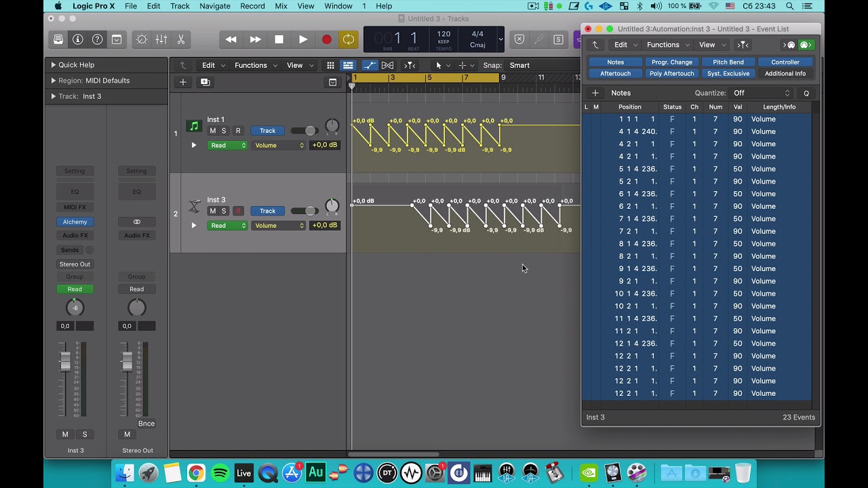The width and height of the screenshot is (868, 488).
Task: Solo the Inst 3 track
Action: [224, 211]
